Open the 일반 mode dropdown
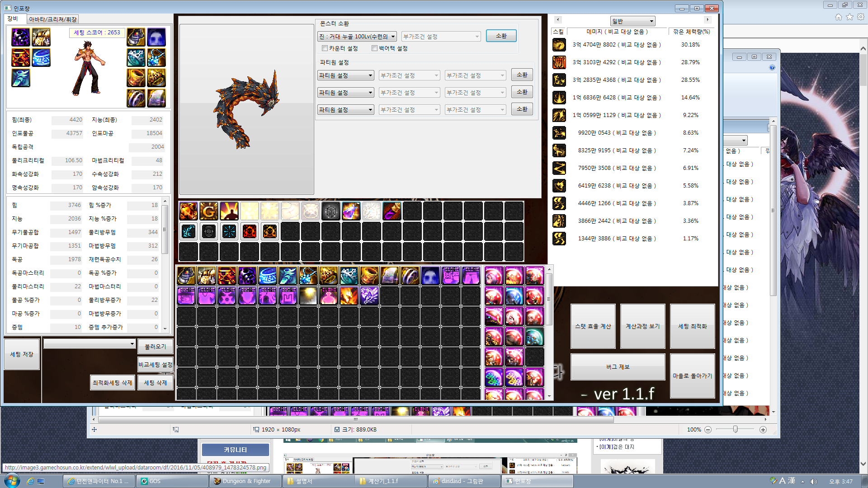The image size is (868, 488). click(632, 21)
